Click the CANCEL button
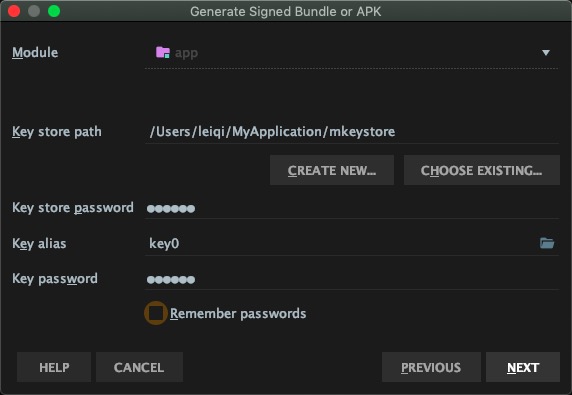The image size is (572, 395). click(x=139, y=367)
